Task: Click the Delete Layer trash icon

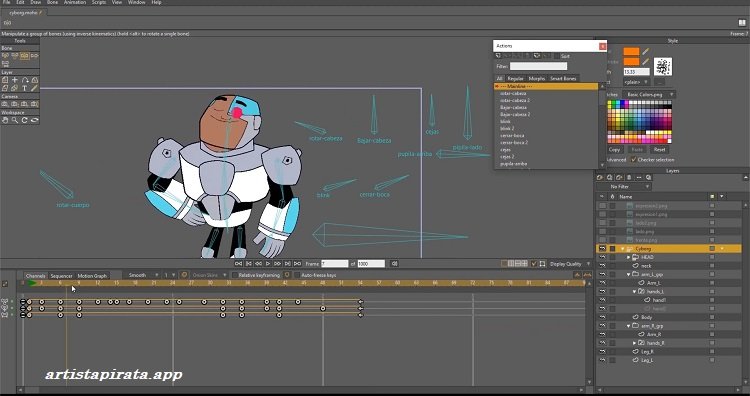Action: click(x=629, y=177)
